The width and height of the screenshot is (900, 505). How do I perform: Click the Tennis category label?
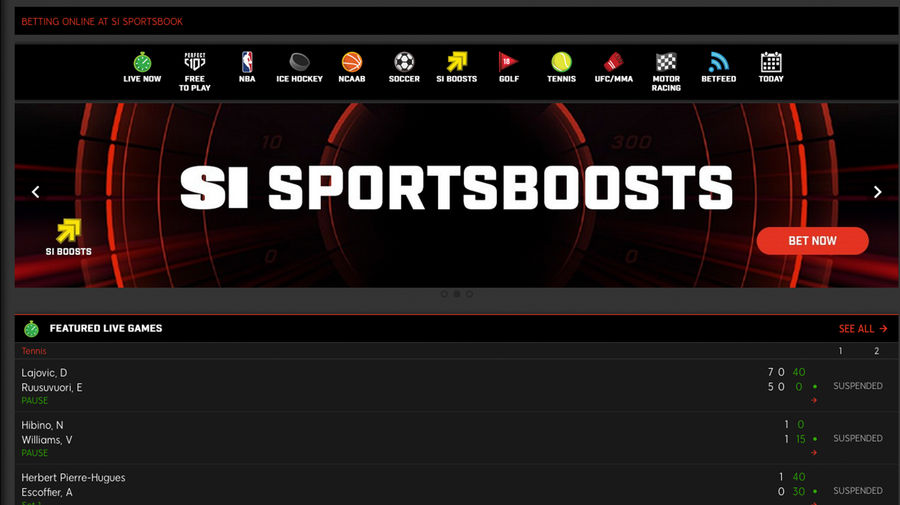pyautogui.click(x=34, y=351)
